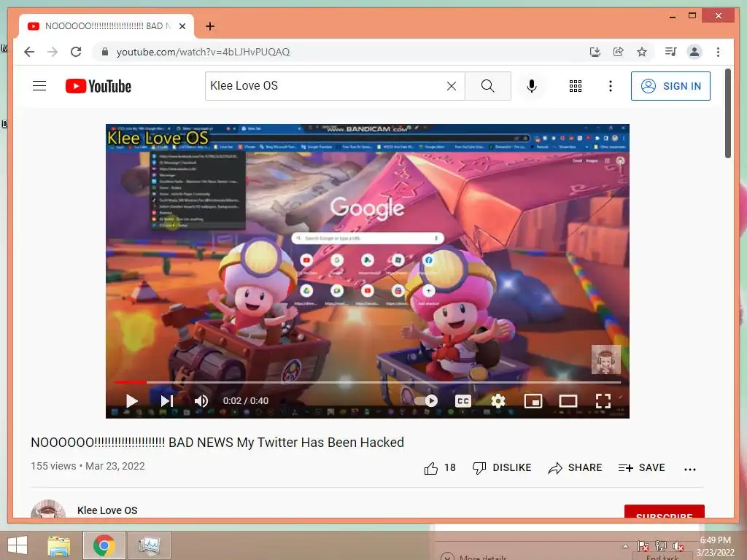This screenshot has height=560, width=747.
Task: Click the browser forward arrow
Action: [x=53, y=52]
